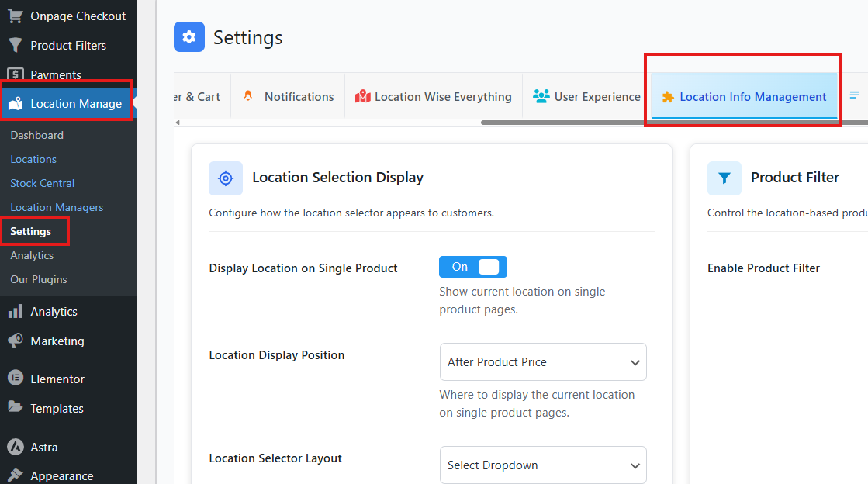Switch to the Notifications tab
The height and width of the screenshot is (484, 868).
pyautogui.click(x=289, y=97)
